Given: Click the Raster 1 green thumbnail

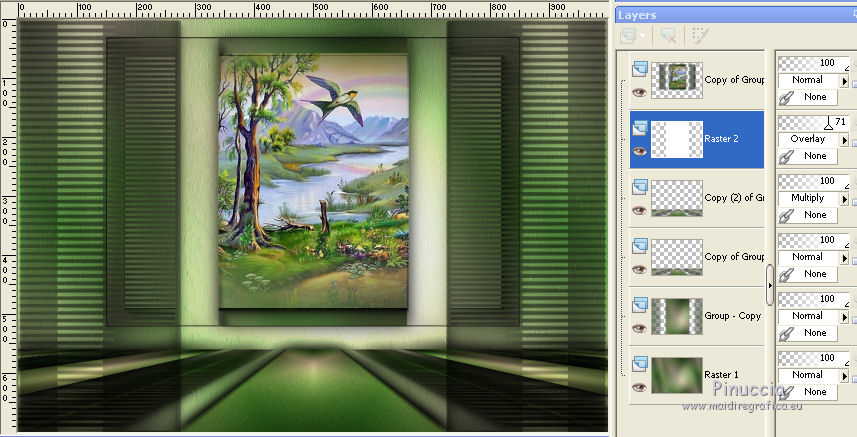Looking at the screenshot, I should click(677, 375).
